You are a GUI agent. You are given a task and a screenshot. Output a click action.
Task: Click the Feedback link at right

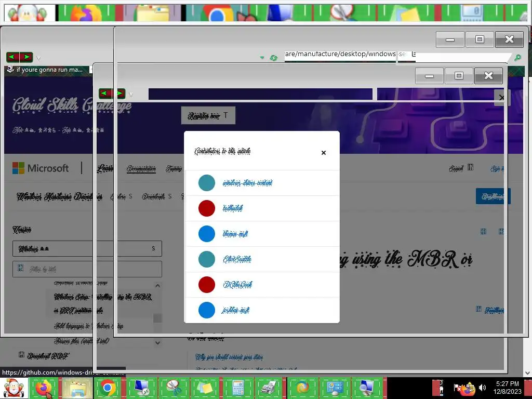pos(490,310)
